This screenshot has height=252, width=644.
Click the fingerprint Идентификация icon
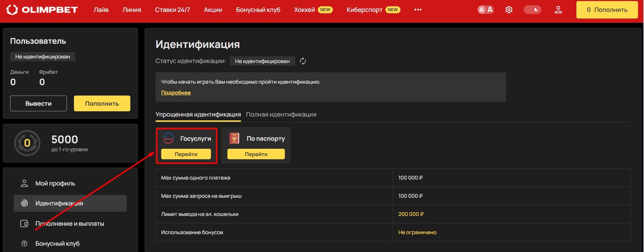[x=24, y=203]
